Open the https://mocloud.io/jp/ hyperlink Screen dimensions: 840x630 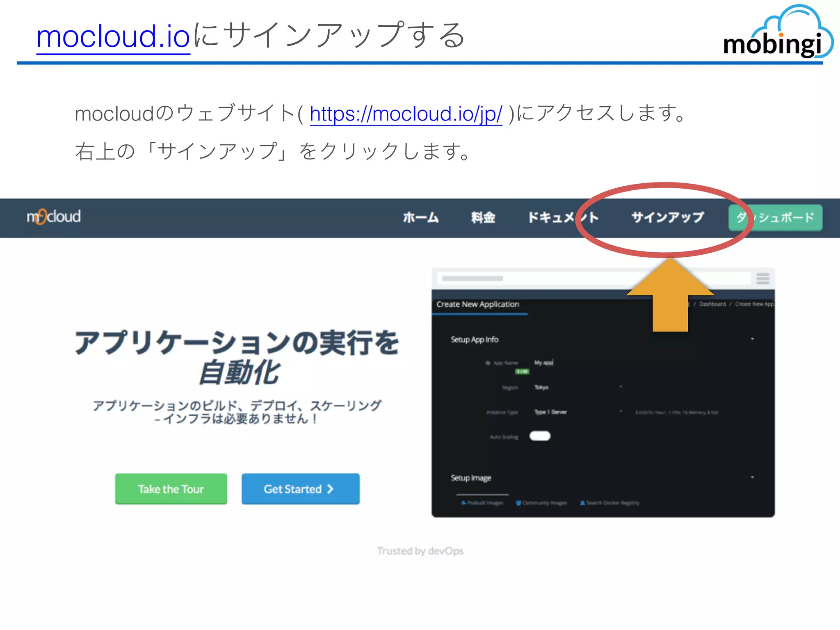click(406, 114)
